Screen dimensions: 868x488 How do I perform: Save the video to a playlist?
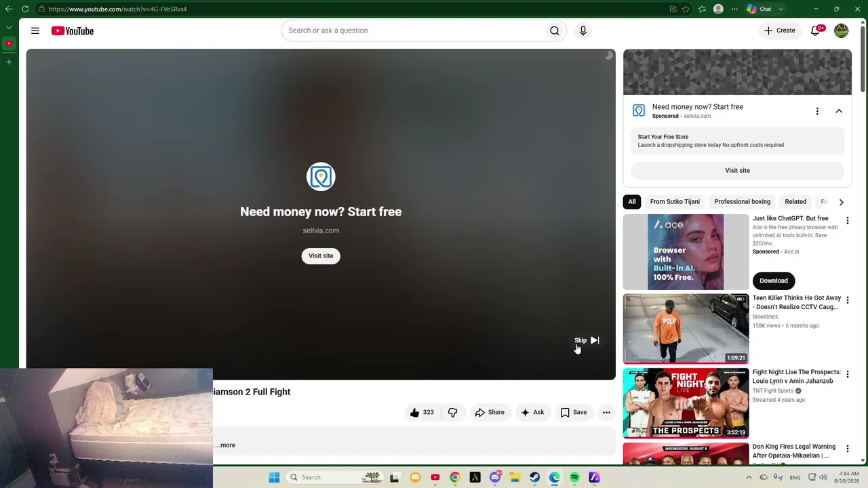(x=574, y=412)
